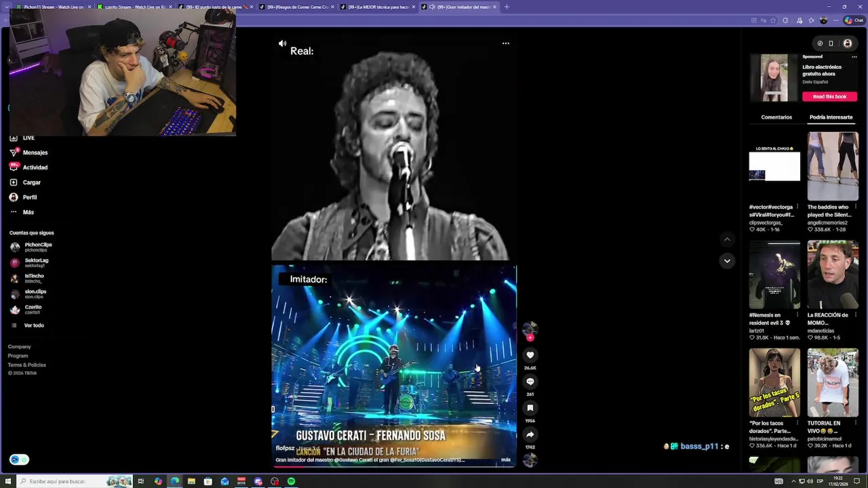Expand video caption with más
The width and height of the screenshot is (868, 488).
506,460
